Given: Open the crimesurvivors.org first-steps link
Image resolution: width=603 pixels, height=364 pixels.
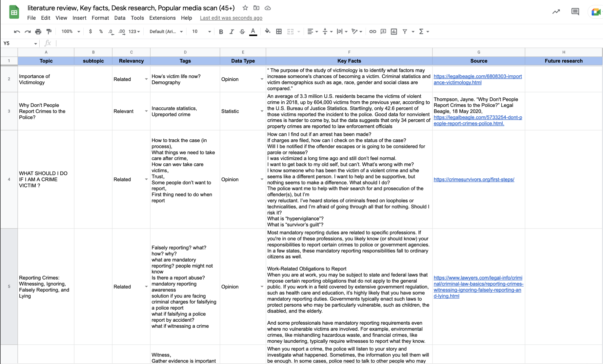Looking at the screenshot, I should (x=474, y=179).
